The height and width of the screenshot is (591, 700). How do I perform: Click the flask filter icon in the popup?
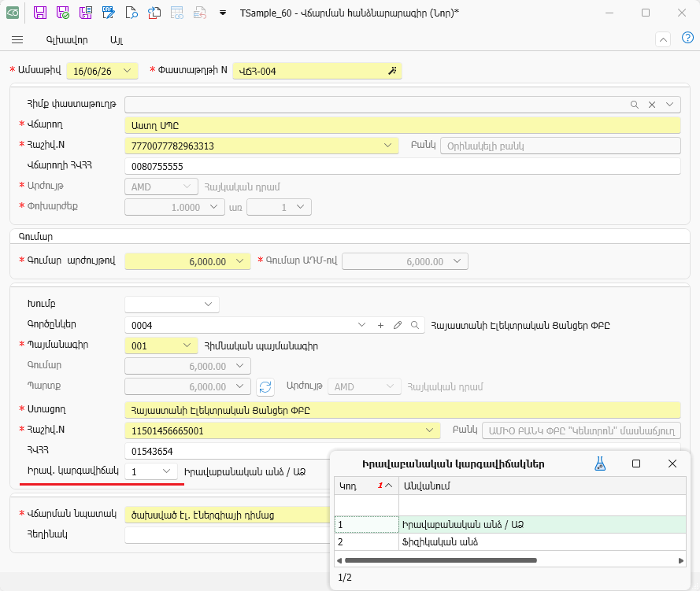click(x=600, y=464)
